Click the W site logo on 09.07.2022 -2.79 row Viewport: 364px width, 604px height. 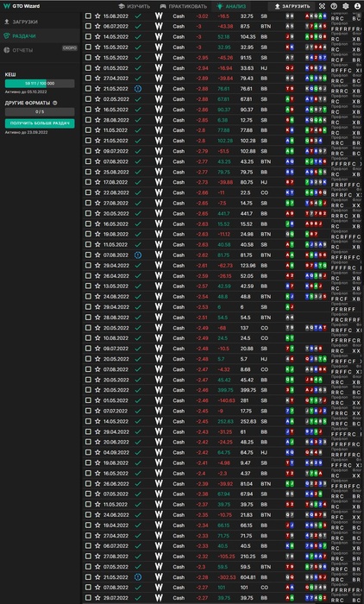point(159,151)
